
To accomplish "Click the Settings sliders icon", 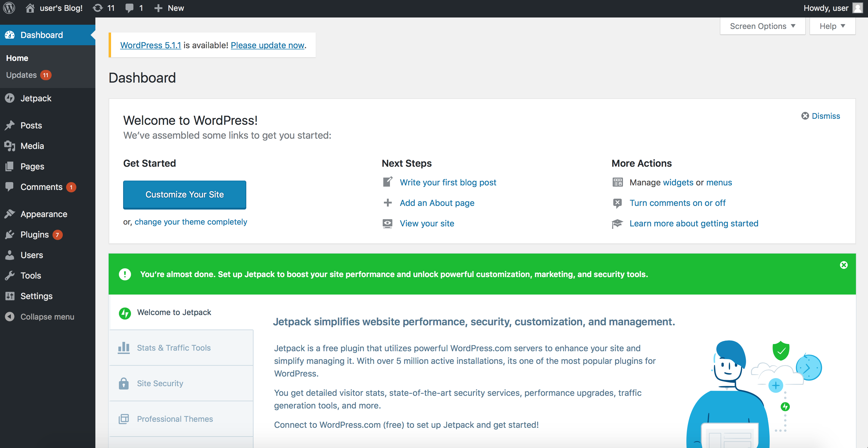I will click(x=10, y=296).
